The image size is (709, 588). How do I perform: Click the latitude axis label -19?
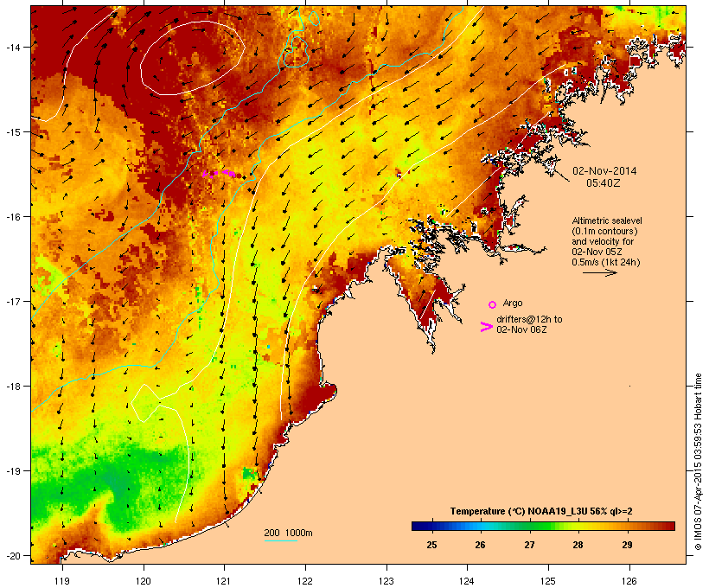click(12, 471)
